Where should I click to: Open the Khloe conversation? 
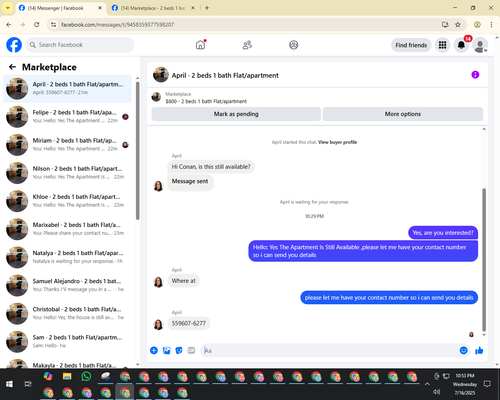pyautogui.click(x=67, y=201)
